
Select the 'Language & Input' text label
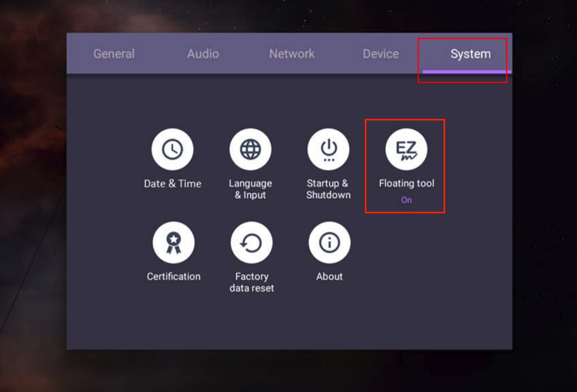(250, 189)
